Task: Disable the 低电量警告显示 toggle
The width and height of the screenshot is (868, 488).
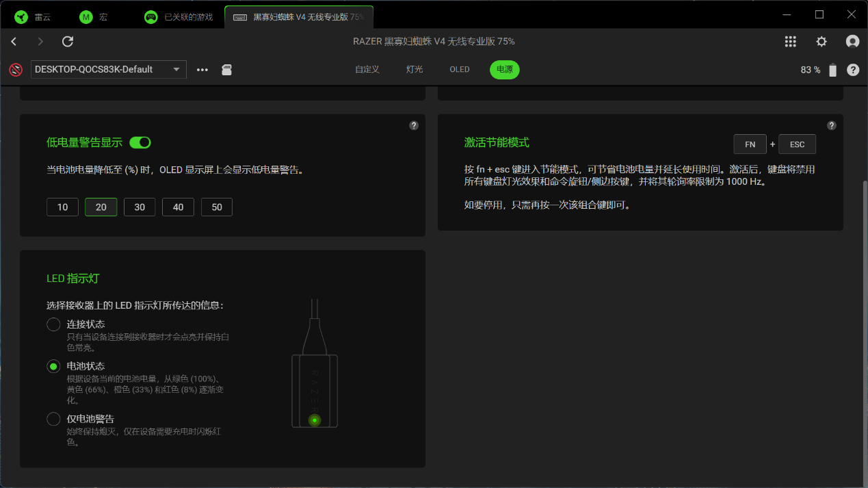Action: pyautogui.click(x=140, y=142)
